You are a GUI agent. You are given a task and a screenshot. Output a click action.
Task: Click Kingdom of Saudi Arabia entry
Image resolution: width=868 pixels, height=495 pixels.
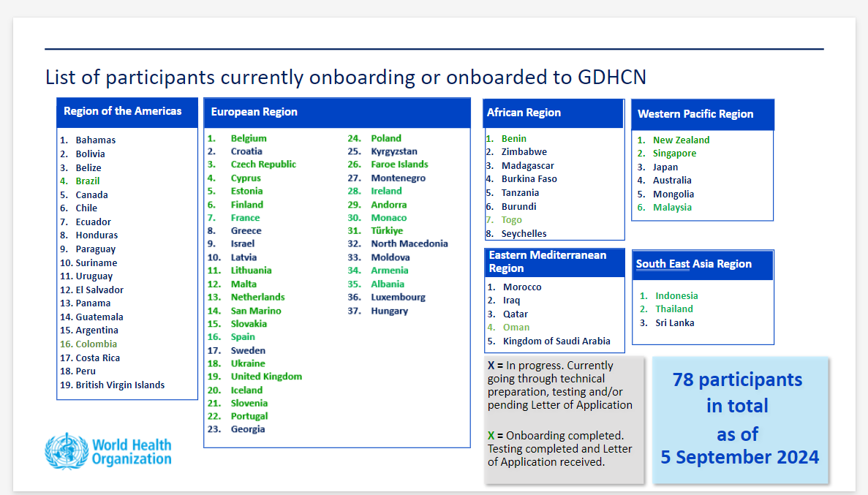[x=556, y=341]
